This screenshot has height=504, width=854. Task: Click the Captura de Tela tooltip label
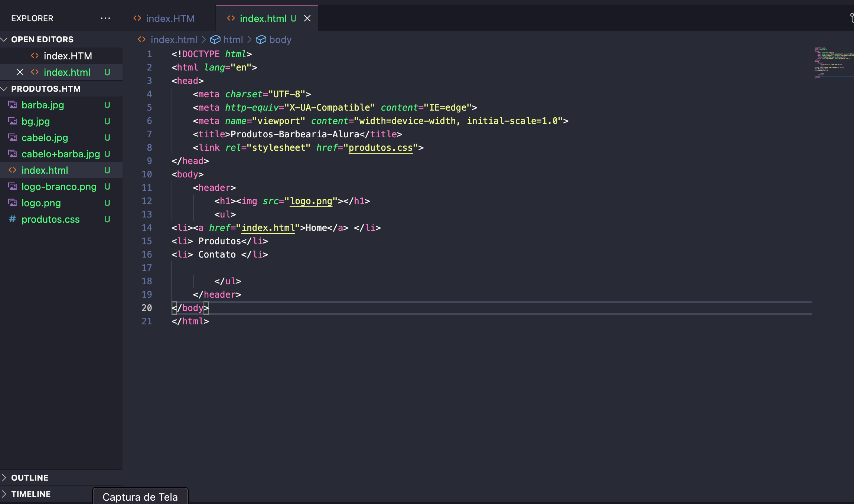(140, 497)
